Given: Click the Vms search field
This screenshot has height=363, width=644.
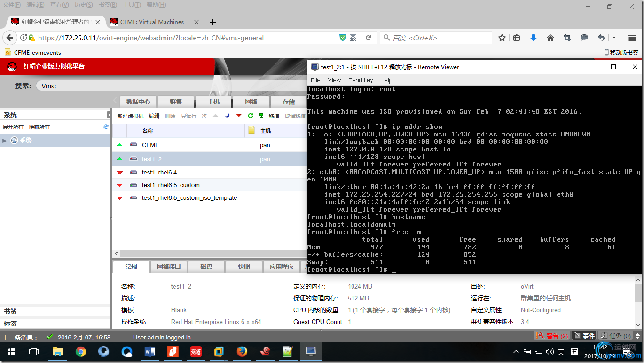Looking at the screenshot, I should click(x=172, y=86).
